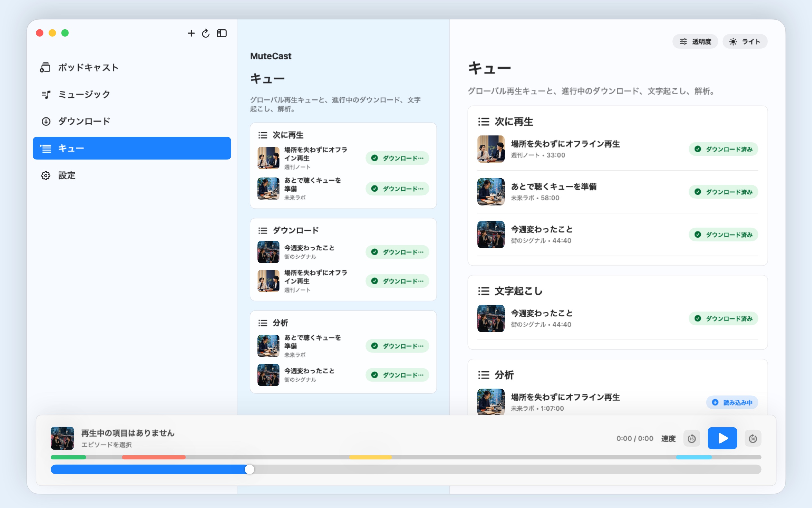Click download badge for 街のシグナル in middle ダウンロード
Viewport: 812px width, 508px height.
(x=397, y=252)
